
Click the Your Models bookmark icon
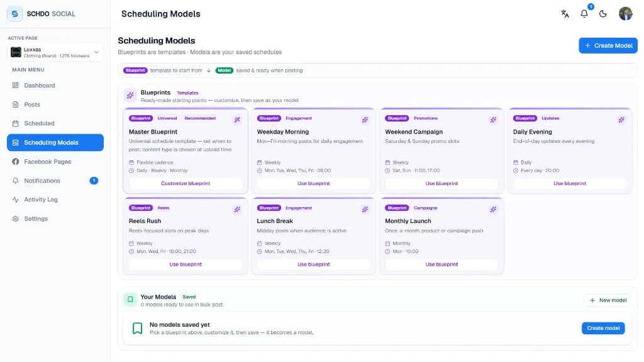point(130,300)
